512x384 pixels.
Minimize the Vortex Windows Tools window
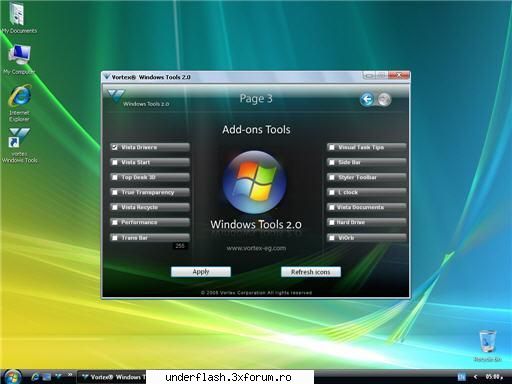tap(368, 76)
